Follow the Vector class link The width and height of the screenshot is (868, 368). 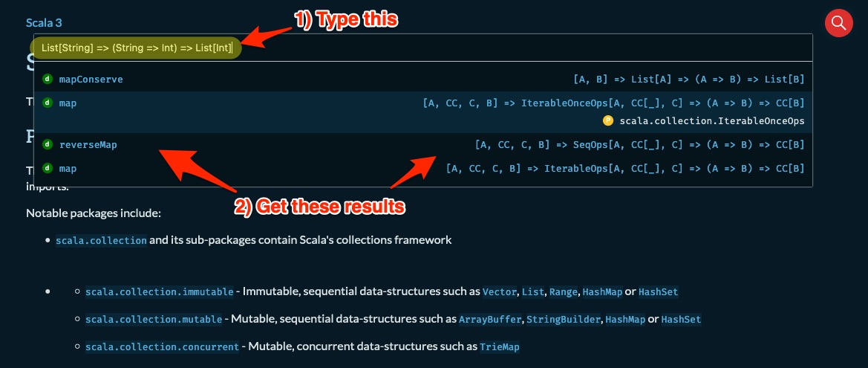pyautogui.click(x=500, y=292)
